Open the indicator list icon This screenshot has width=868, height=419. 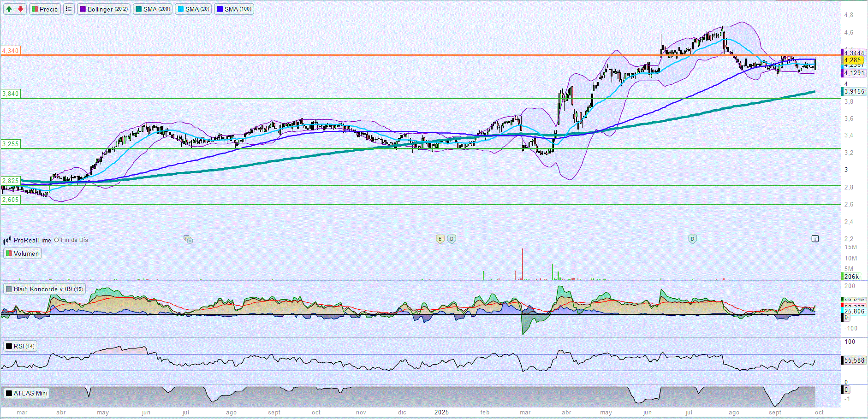click(x=69, y=9)
